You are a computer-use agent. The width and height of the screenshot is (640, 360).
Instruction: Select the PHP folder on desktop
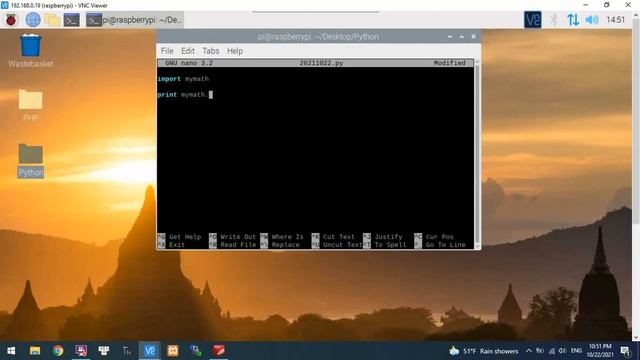pos(31,105)
